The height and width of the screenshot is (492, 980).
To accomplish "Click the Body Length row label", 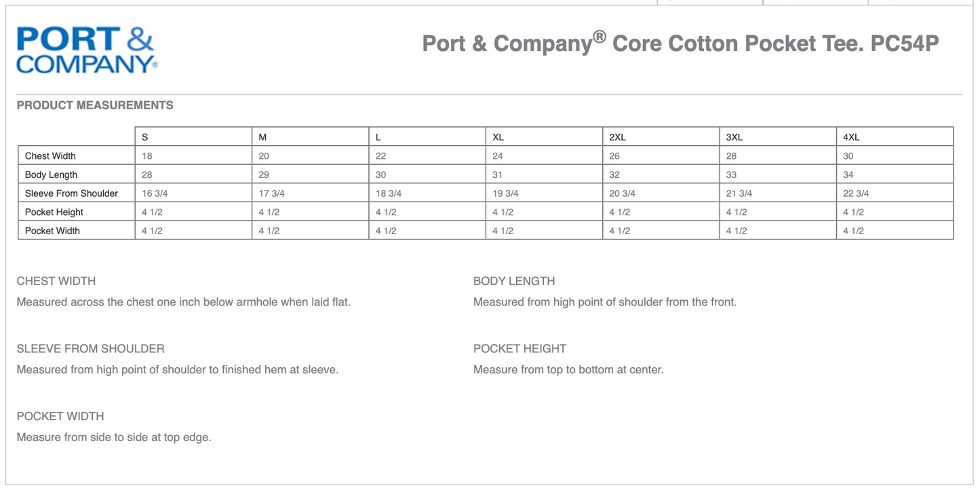I will (51, 174).
